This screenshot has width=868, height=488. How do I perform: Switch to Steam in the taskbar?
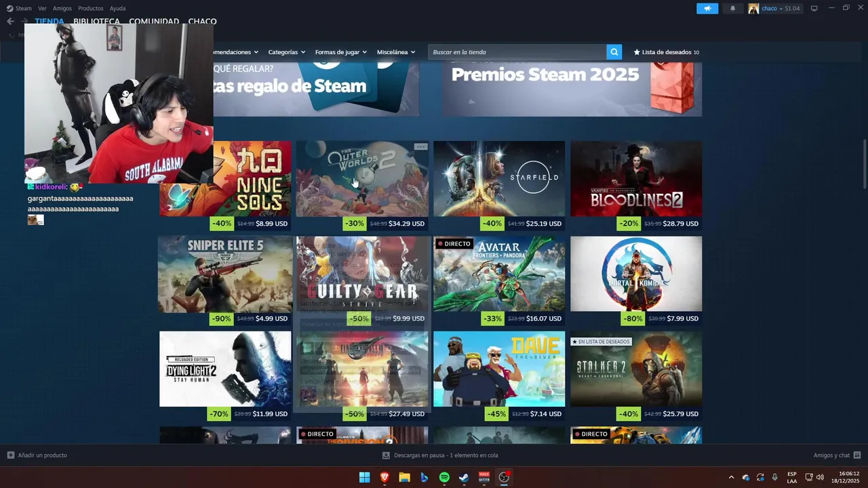click(x=464, y=477)
